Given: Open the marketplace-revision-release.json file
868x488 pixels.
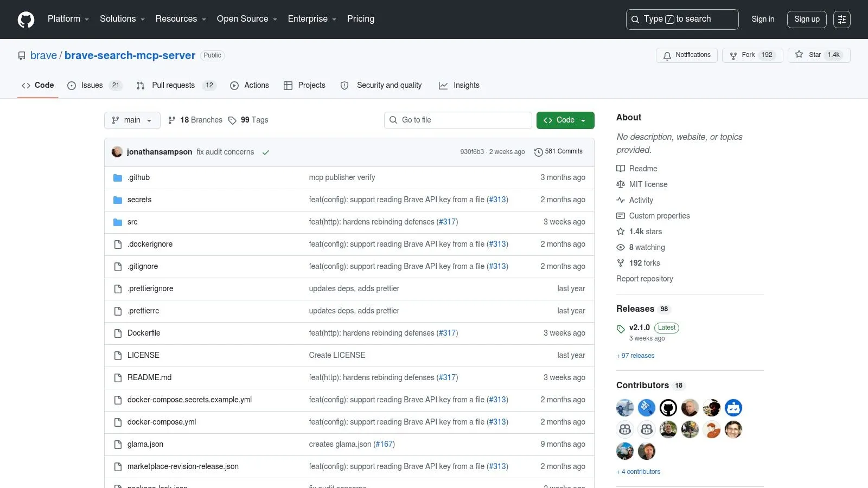Looking at the screenshot, I should 183,466.
